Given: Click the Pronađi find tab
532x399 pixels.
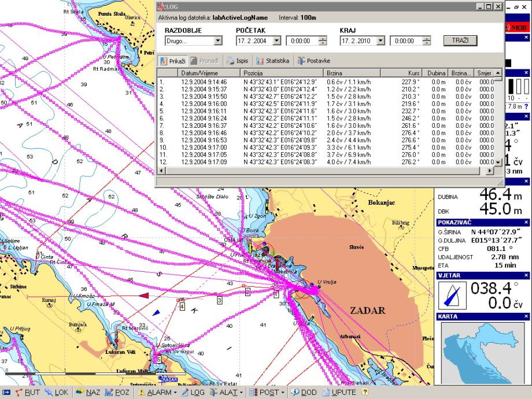Looking at the screenshot, I should click(204, 61).
